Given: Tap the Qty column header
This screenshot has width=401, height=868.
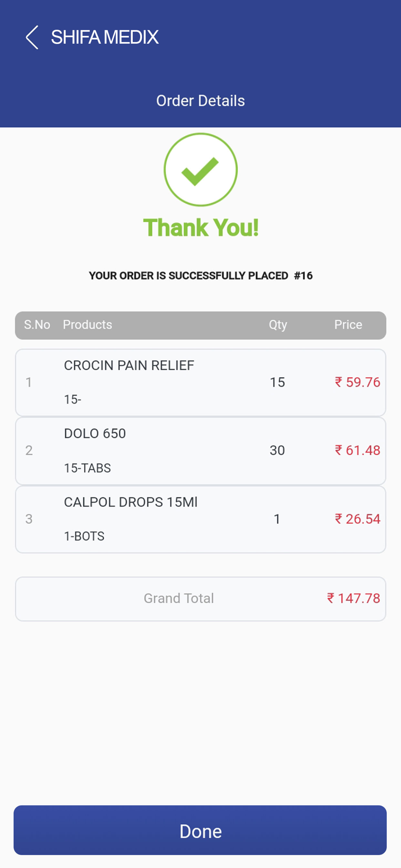Looking at the screenshot, I should [x=278, y=325].
